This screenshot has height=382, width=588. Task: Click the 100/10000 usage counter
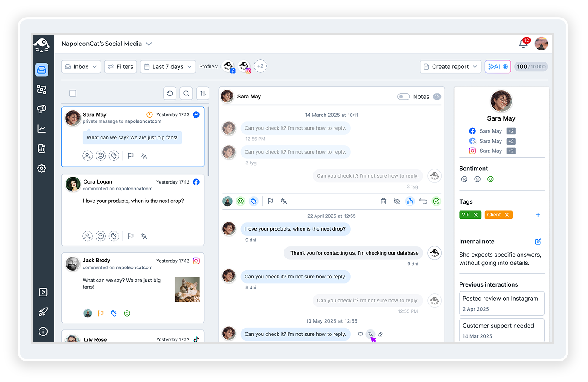click(x=531, y=66)
